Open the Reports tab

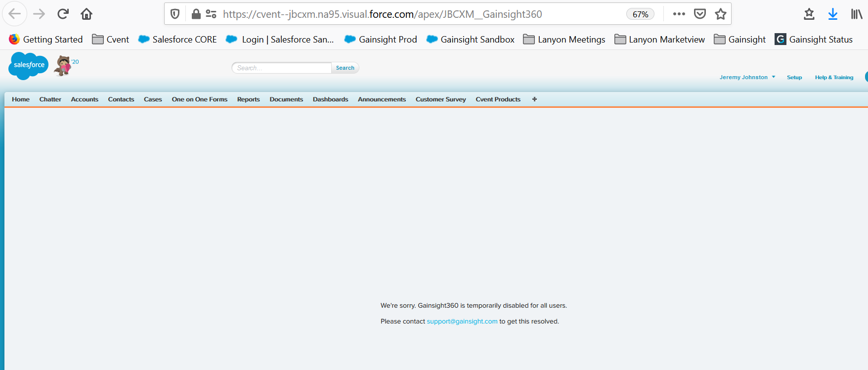249,99
